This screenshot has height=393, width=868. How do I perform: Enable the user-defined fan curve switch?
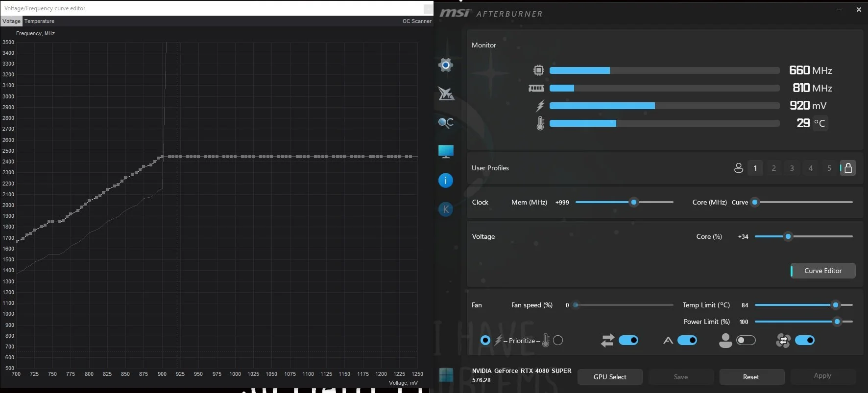[x=746, y=340]
